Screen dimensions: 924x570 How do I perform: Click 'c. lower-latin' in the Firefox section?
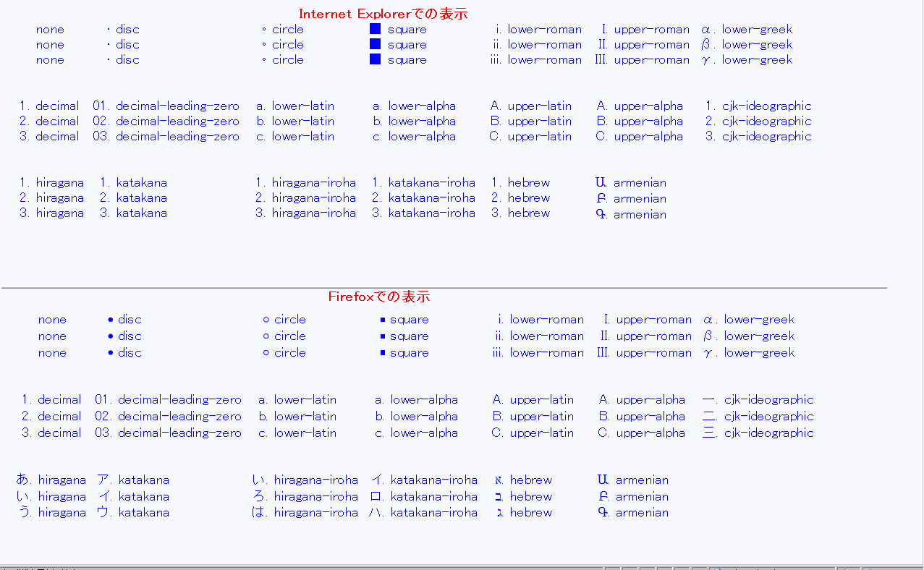(x=297, y=433)
